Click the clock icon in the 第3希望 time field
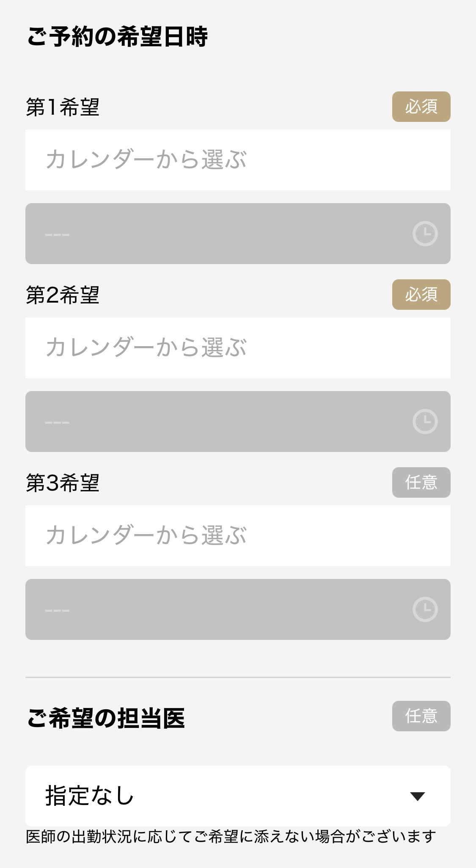Screen dimensions: 476x868 (425, 609)
